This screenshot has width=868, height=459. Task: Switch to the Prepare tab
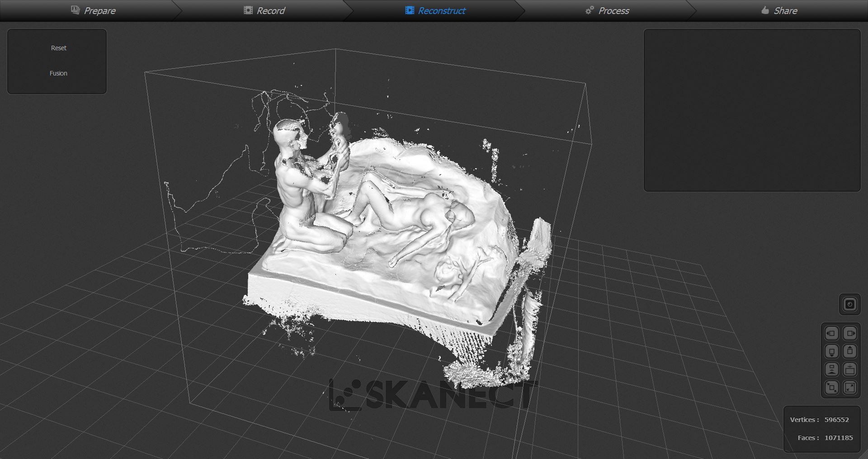point(94,10)
